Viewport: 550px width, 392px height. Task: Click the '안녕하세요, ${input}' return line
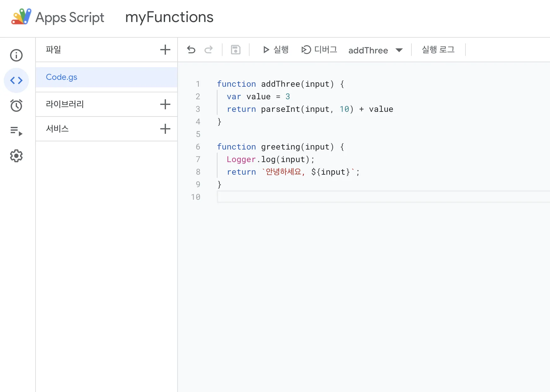pos(293,172)
